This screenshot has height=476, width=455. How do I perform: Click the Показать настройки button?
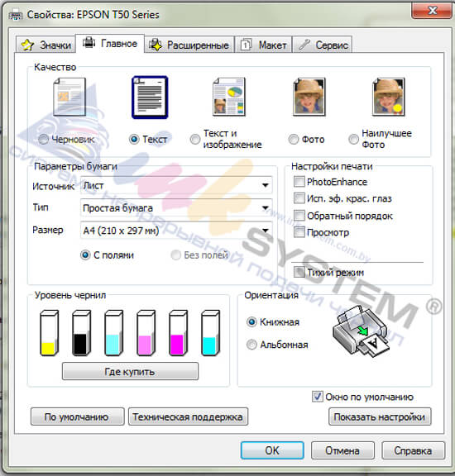click(x=380, y=416)
